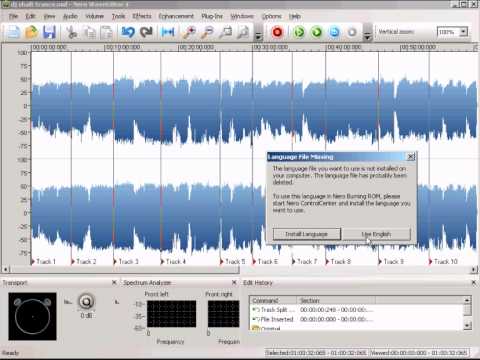This screenshot has width=480, height=360.
Task: Click the waveform horizontal scrollbar right arrow
Action: click(474, 269)
